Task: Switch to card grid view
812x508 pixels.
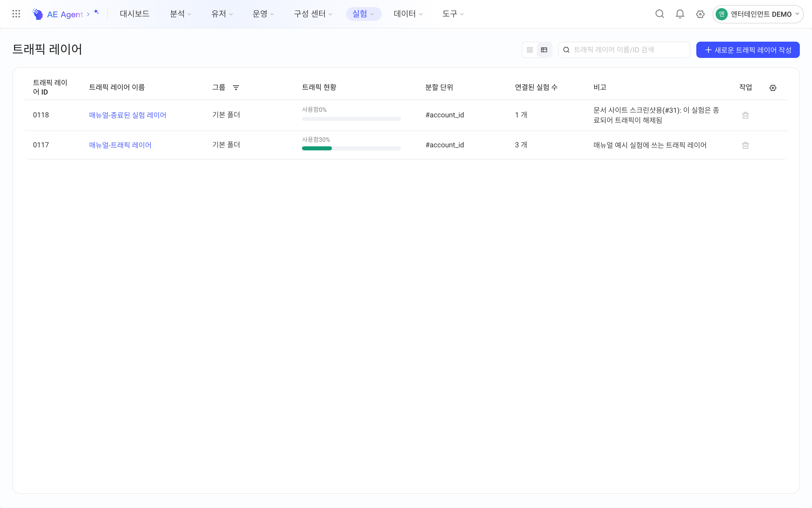Action: click(530, 50)
